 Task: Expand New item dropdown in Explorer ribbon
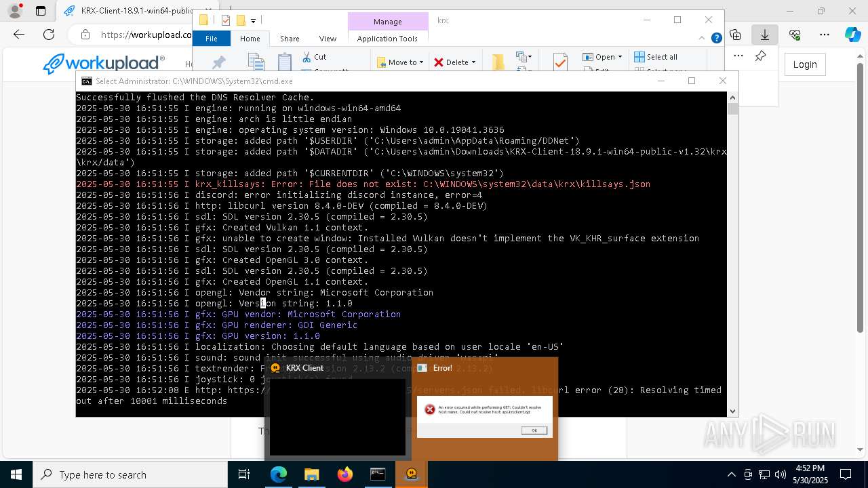(x=524, y=57)
